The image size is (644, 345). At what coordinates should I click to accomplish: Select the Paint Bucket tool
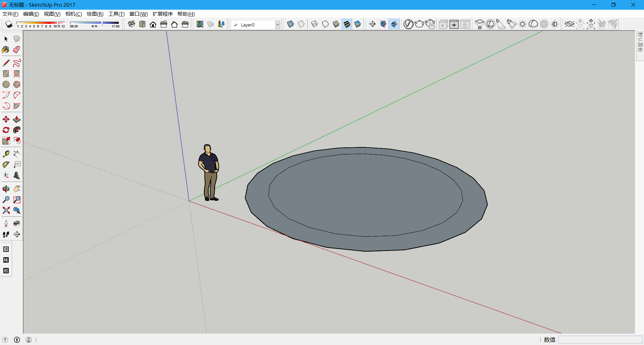pos(6,50)
